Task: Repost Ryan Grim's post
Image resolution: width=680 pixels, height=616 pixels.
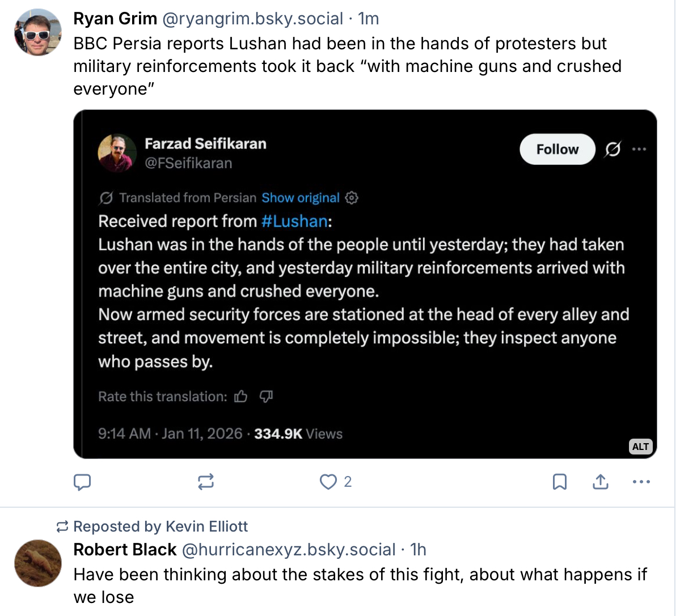Action: (205, 482)
